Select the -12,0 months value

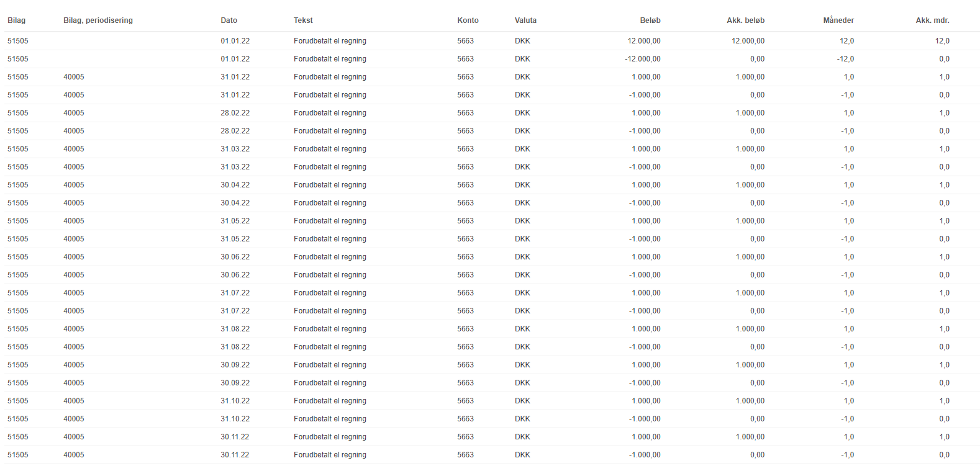(x=845, y=59)
